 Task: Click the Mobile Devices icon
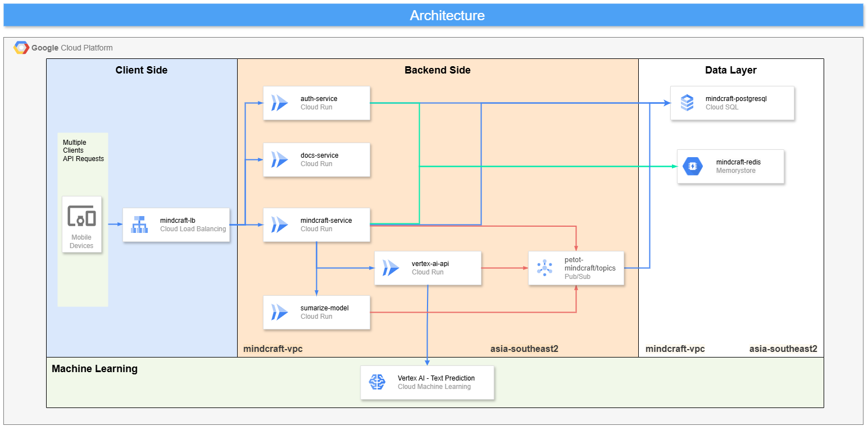[81, 217]
